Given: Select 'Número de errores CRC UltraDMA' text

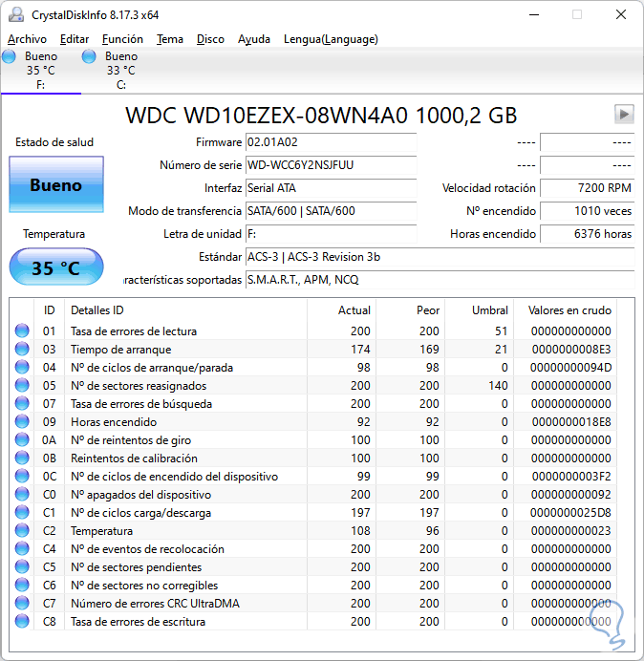Looking at the screenshot, I should point(155,604).
